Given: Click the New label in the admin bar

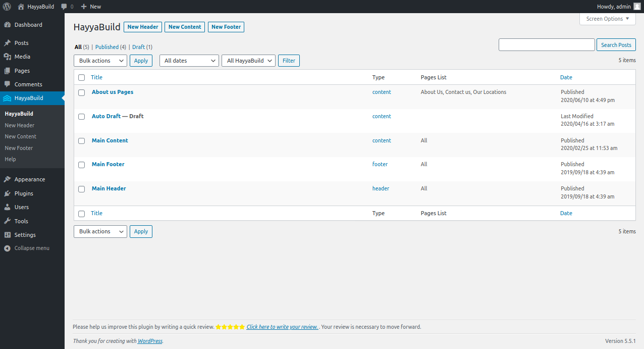Looking at the screenshot, I should (95, 7).
